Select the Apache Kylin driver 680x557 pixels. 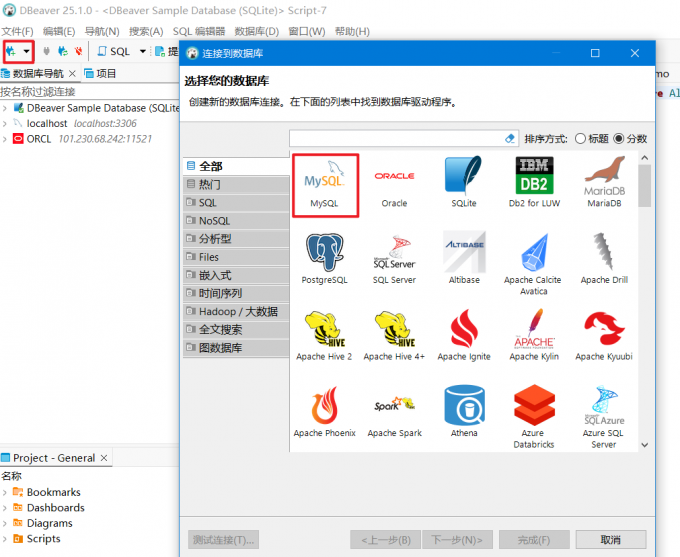coord(534,336)
